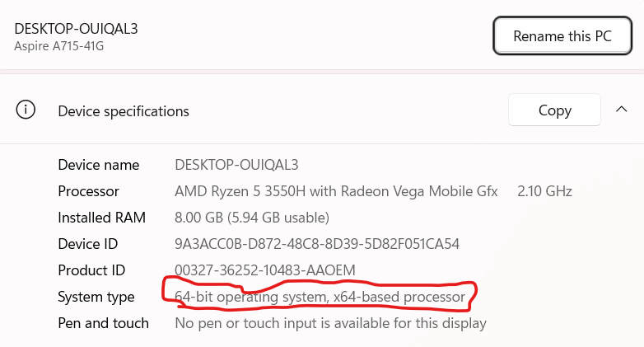Click the Device ID value starting 9A3ACC0B
Viewport: 644px width, 347px height.
317,244
